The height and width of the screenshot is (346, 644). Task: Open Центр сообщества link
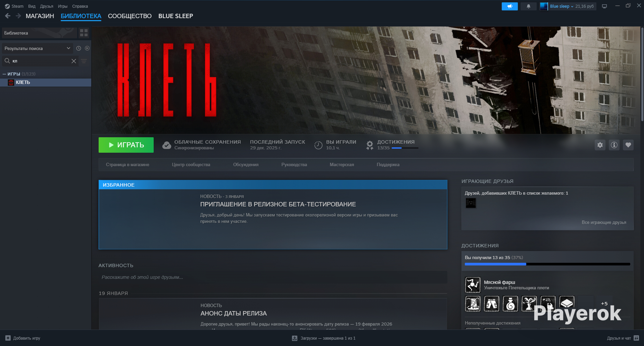coord(191,165)
